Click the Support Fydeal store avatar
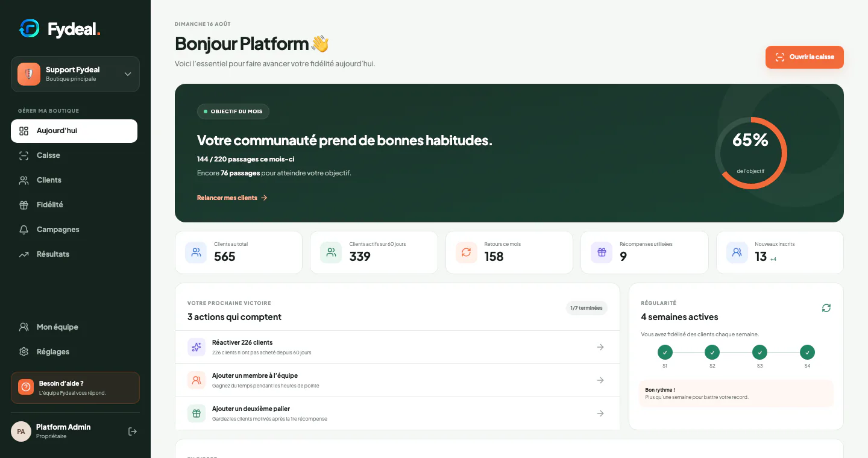The height and width of the screenshot is (458, 868). (29, 74)
